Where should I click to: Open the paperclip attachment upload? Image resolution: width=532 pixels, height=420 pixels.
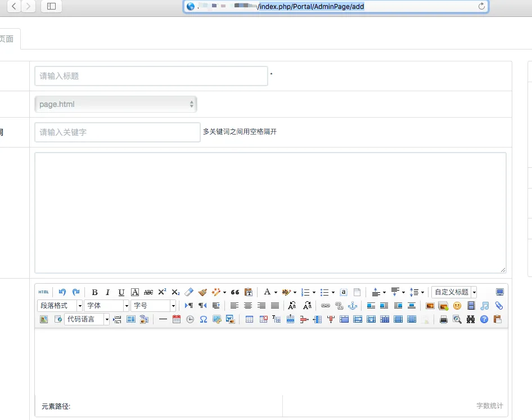tap(498, 306)
